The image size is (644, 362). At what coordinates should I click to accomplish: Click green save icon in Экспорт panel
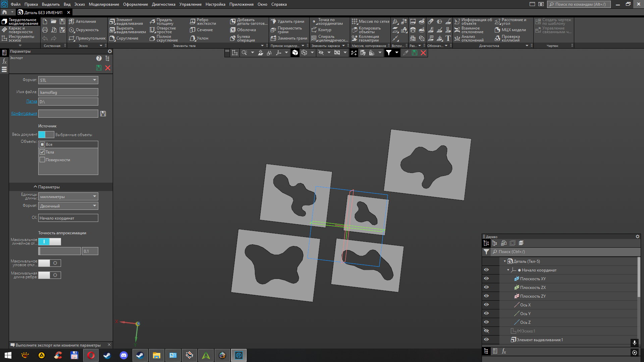pyautogui.click(x=99, y=68)
